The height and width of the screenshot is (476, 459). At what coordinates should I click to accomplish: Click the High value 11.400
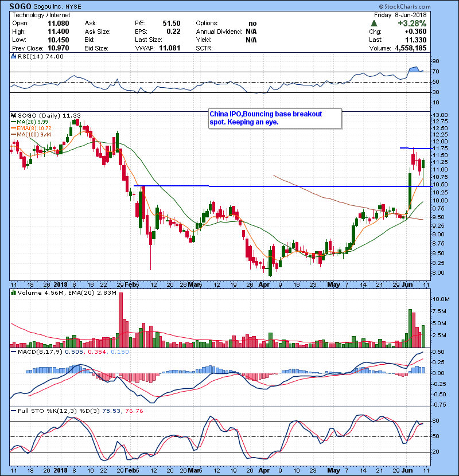pyautogui.click(x=59, y=32)
